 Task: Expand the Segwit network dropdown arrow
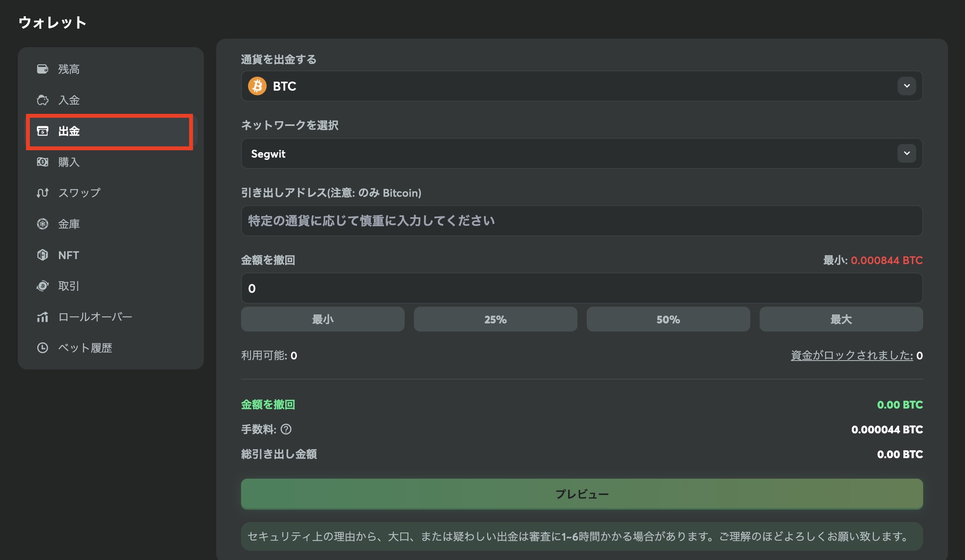(x=907, y=153)
